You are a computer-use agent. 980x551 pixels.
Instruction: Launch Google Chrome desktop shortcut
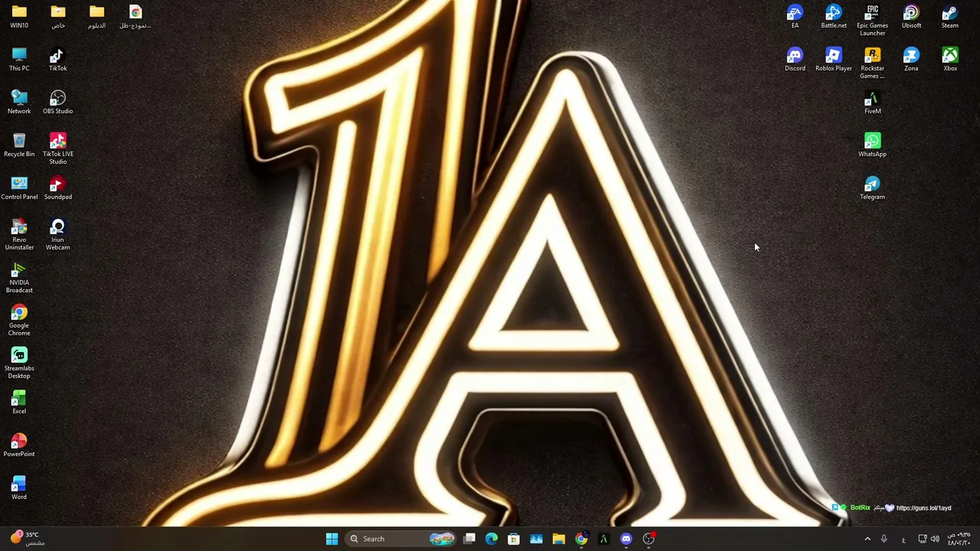19,321
